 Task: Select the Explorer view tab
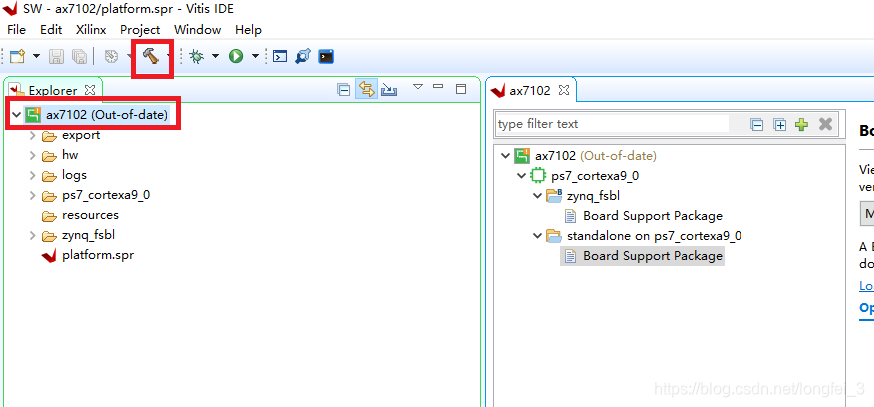pyautogui.click(x=52, y=90)
